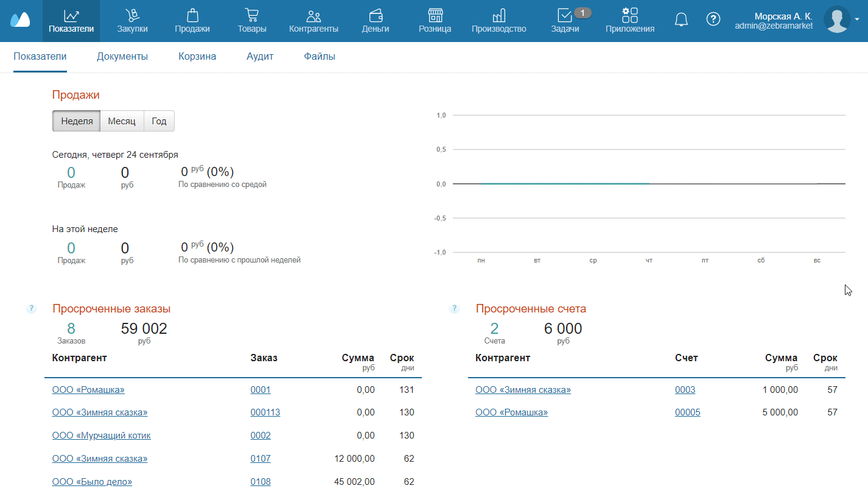Open order number 0108
This screenshot has width=868, height=494.
(x=261, y=482)
